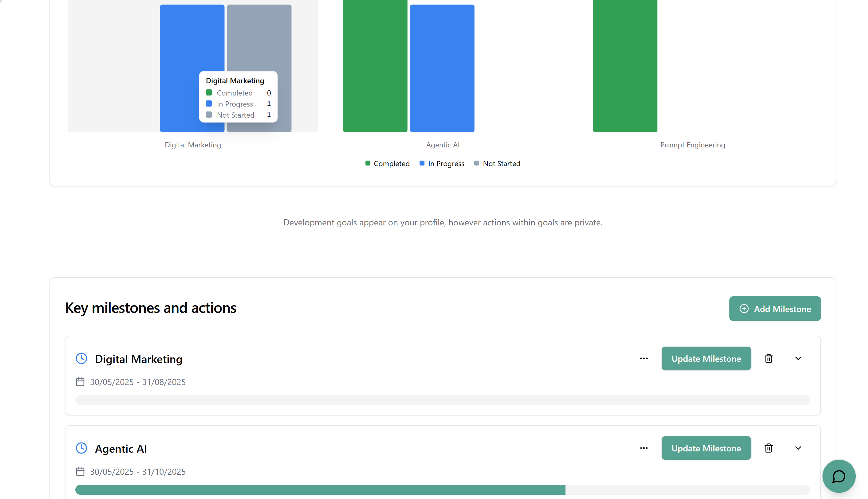
Task: Click Update Milestone for Digital Marketing
Action: pos(706,358)
